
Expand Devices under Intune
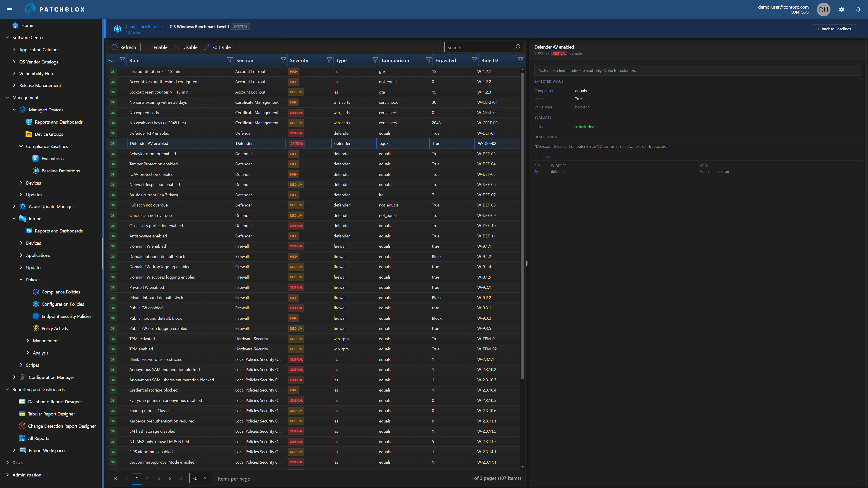[33, 243]
